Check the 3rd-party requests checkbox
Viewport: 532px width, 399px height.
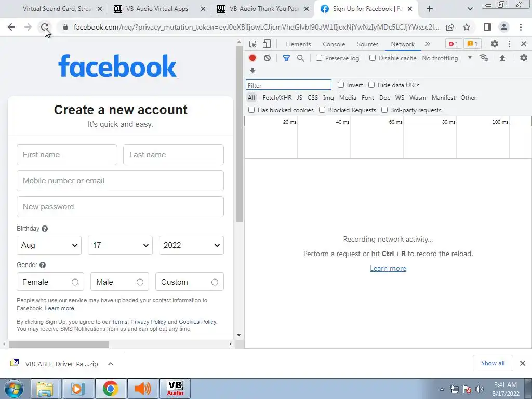point(384,110)
